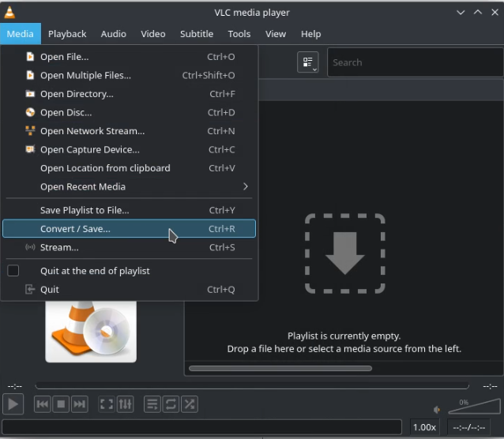This screenshot has height=439, width=504.
Task: Choose Open Disc... entry
Action: (x=129, y=112)
